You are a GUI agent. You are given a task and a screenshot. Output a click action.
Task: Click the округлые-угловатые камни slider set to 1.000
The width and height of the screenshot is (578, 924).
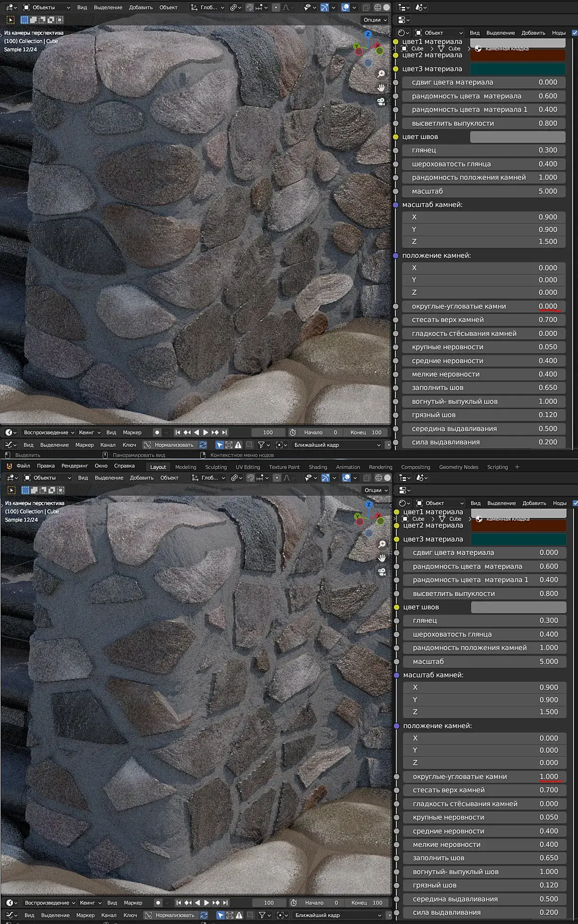click(483, 777)
